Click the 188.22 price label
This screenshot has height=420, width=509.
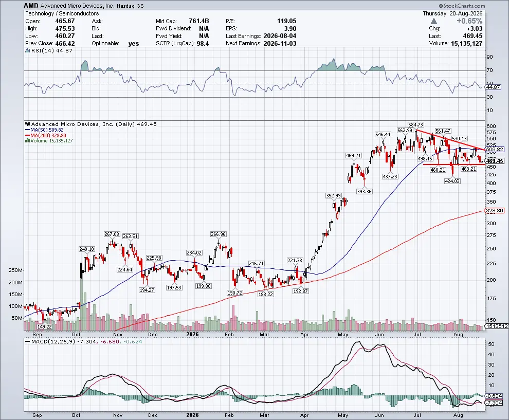(x=265, y=294)
